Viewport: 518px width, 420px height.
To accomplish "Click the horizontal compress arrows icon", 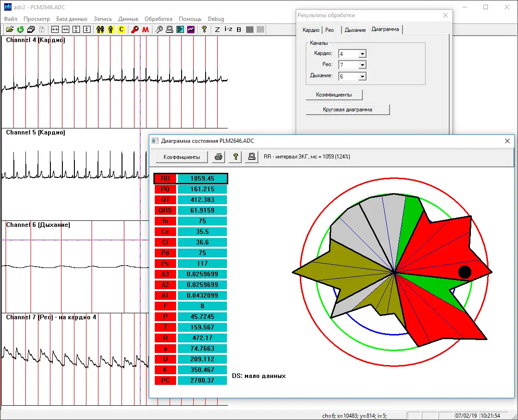I will (x=55, y=30).
